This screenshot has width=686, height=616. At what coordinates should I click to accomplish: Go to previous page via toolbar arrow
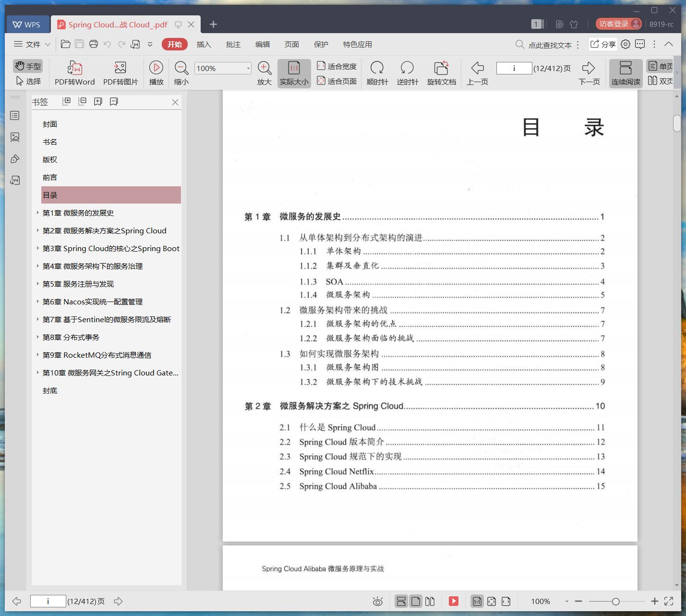click(477, 73)
